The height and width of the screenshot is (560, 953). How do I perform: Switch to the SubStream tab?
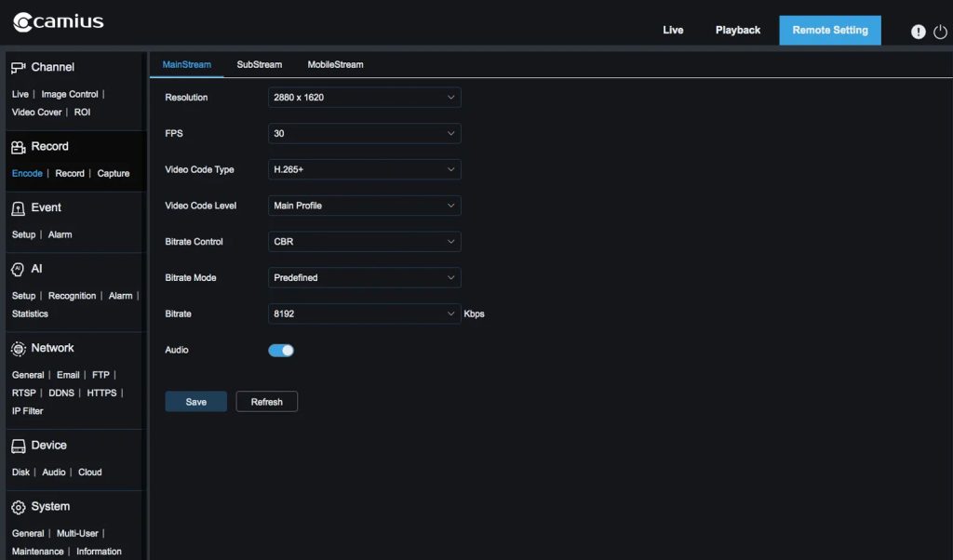[259, 65]
